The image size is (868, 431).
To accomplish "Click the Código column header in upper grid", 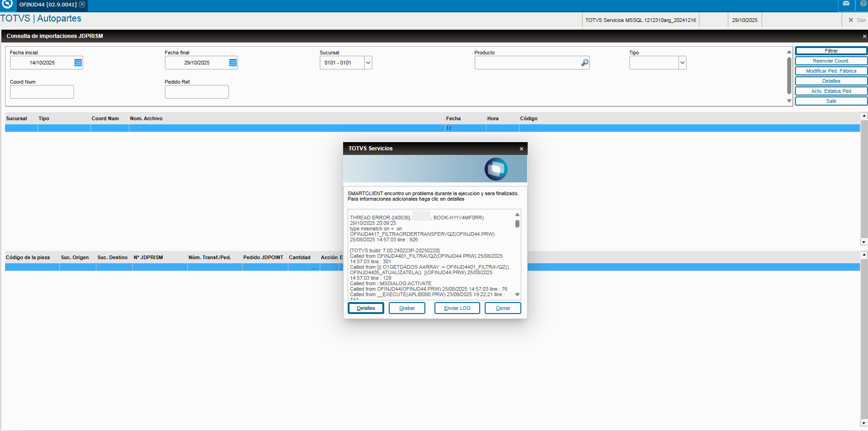I will coord(529,118).
